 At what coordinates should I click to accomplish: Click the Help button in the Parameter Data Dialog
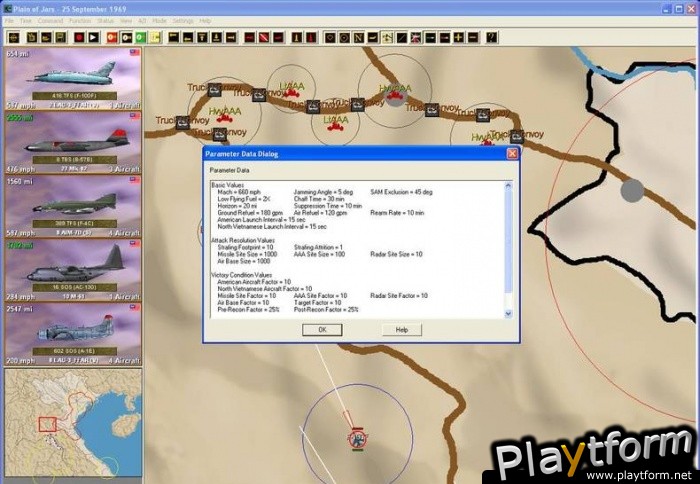tap(402, 330)
